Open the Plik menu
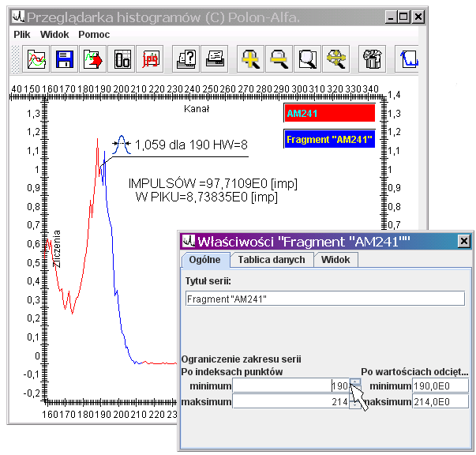The height and width of the screenshot is (455, 476). pos(23,35)
